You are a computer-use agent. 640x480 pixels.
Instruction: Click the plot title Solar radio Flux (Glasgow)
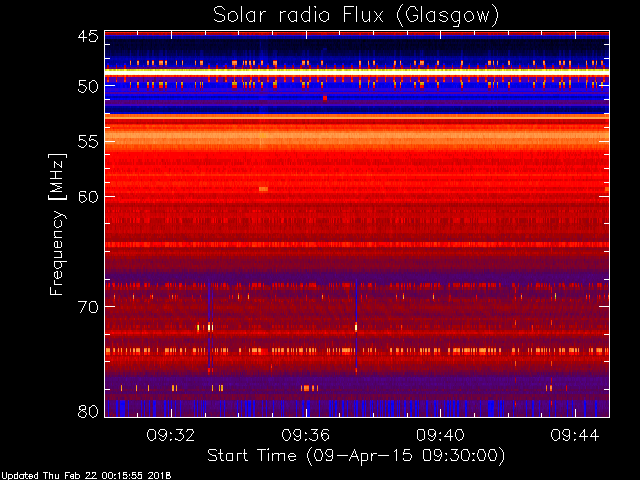click(356, 16)
